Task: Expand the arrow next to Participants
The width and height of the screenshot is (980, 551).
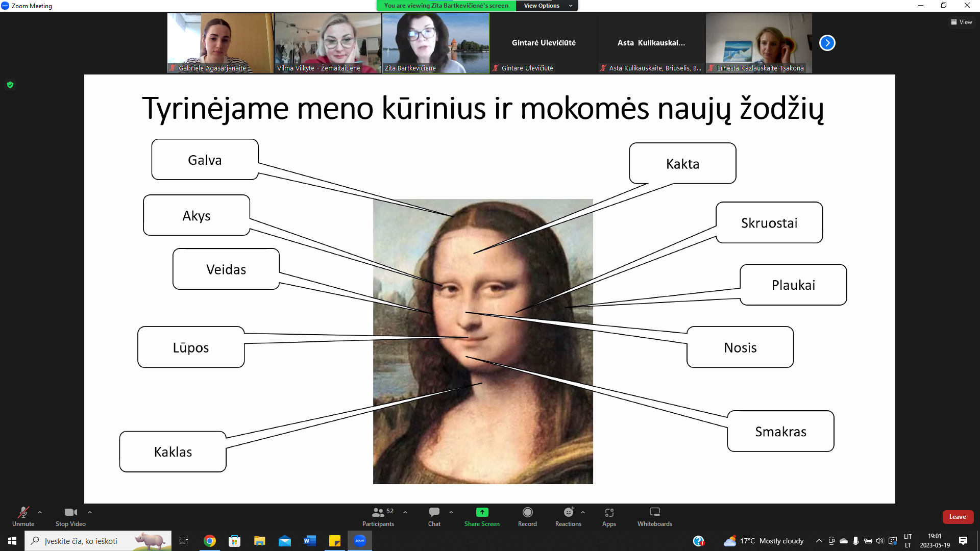Action: 405,512
